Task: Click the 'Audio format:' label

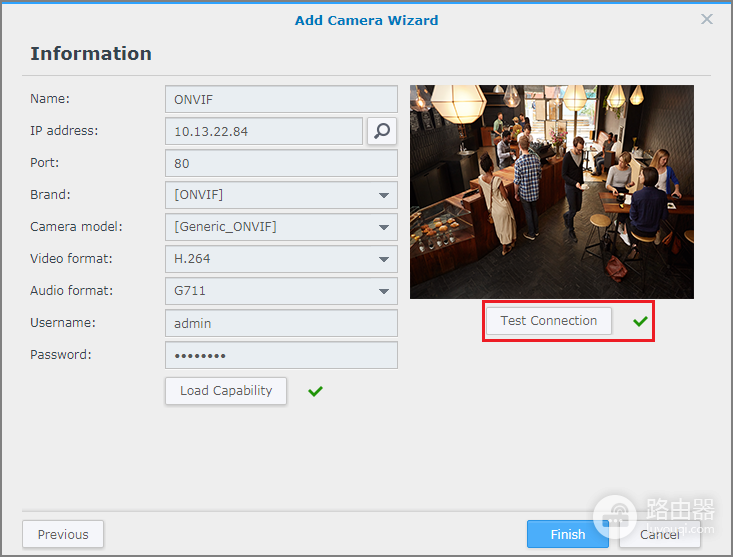Action: 72,291
